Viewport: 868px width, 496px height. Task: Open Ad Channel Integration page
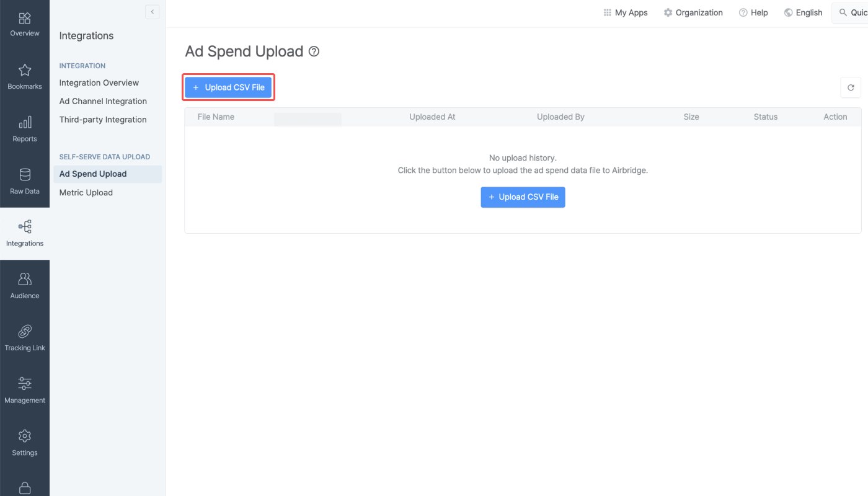[103, 101]
